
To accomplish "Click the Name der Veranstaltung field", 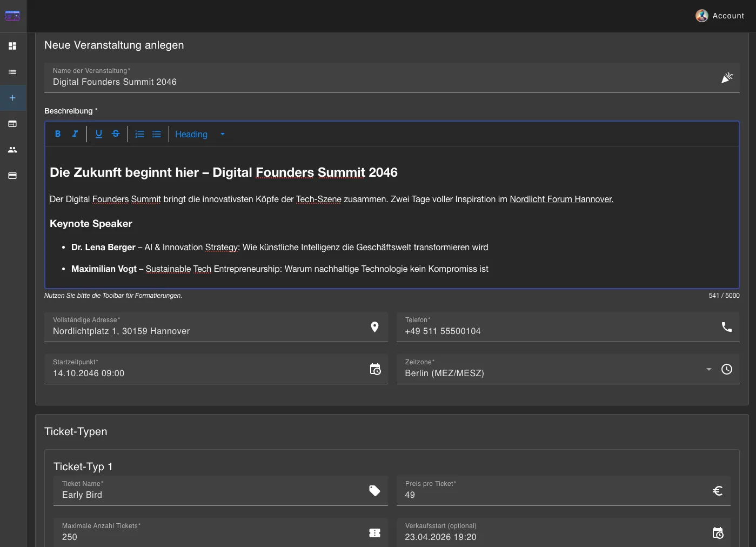I will [x=378, y=82].
